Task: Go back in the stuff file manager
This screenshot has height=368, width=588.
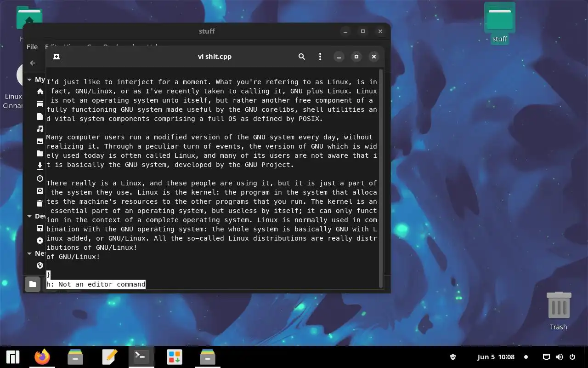Action: [x=33, y=63]
